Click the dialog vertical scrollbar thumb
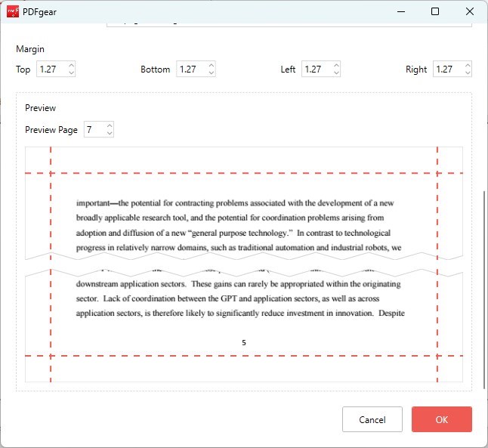 [x=484, y=289]
